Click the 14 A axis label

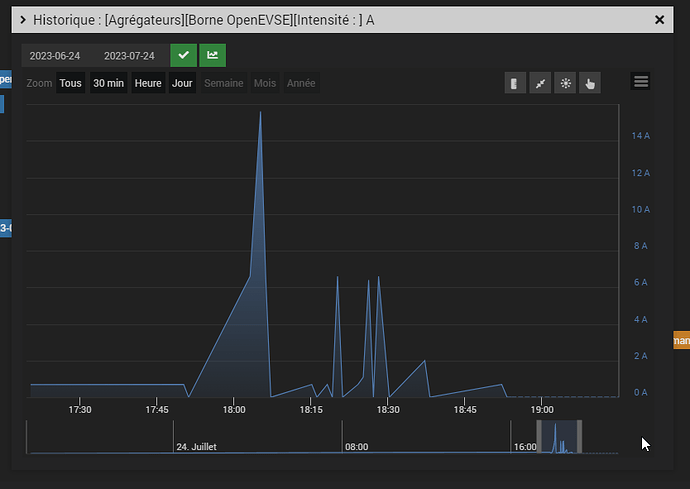[x=641, y=136]
